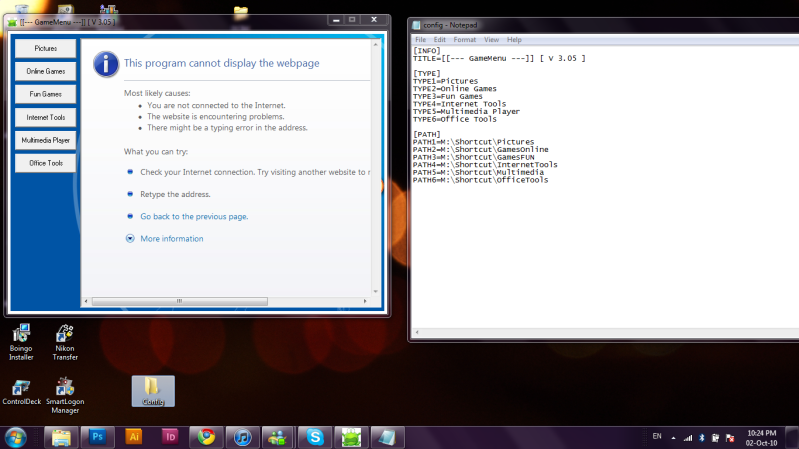This screenshot has width=799, height=449.
Task: Click the Online Games button
Action: 45,71
